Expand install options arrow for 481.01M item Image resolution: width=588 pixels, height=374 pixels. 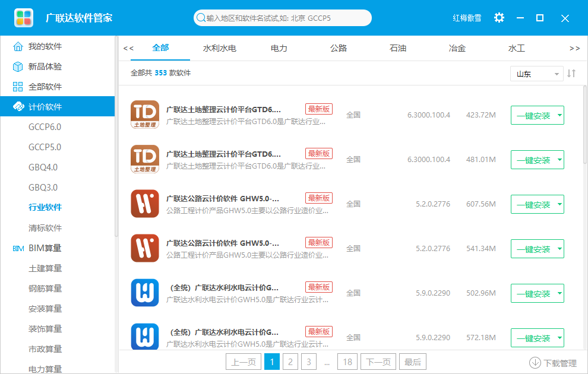coord(559,160)
